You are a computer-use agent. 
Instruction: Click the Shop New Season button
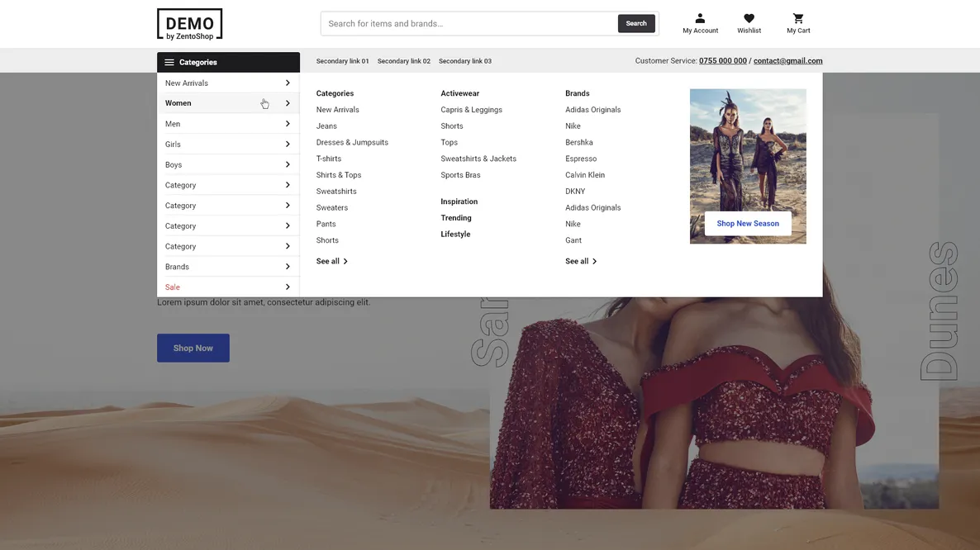coord(748,224)
